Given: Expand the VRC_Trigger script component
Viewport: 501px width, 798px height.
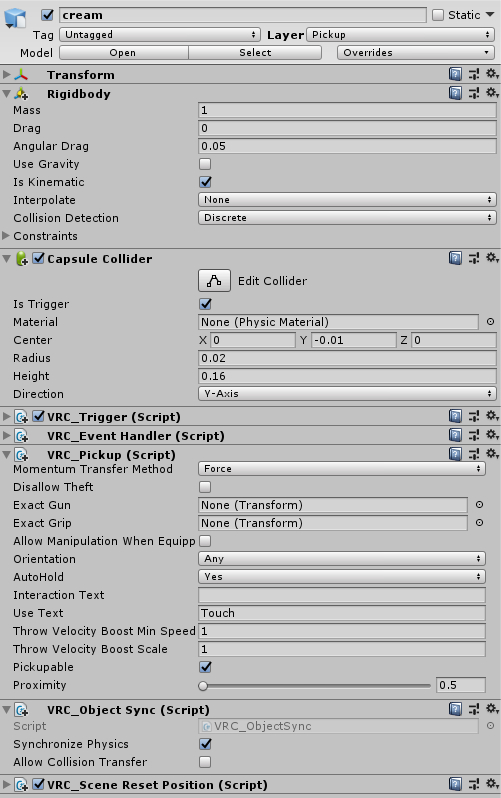Looking at the screenshot, I should click(6, 417).
